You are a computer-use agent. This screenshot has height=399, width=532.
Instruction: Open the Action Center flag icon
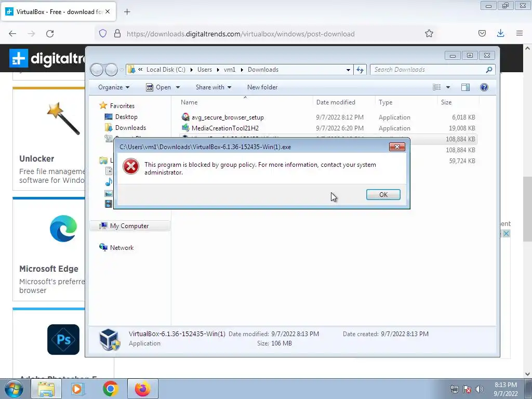coord(467,389)
